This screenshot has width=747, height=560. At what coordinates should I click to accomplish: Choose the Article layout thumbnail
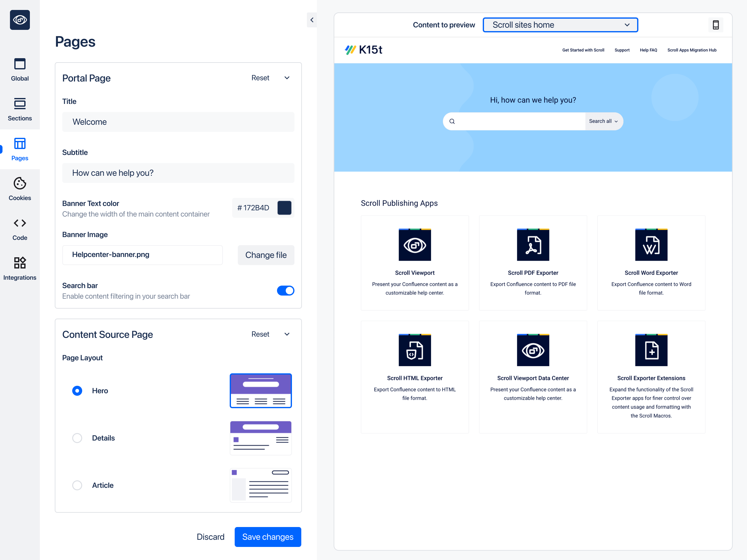(x=261, y=485)
